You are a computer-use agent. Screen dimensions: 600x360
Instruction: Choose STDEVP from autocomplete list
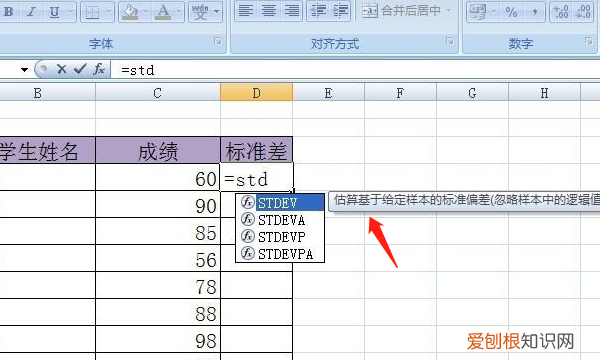click(280, 237)
